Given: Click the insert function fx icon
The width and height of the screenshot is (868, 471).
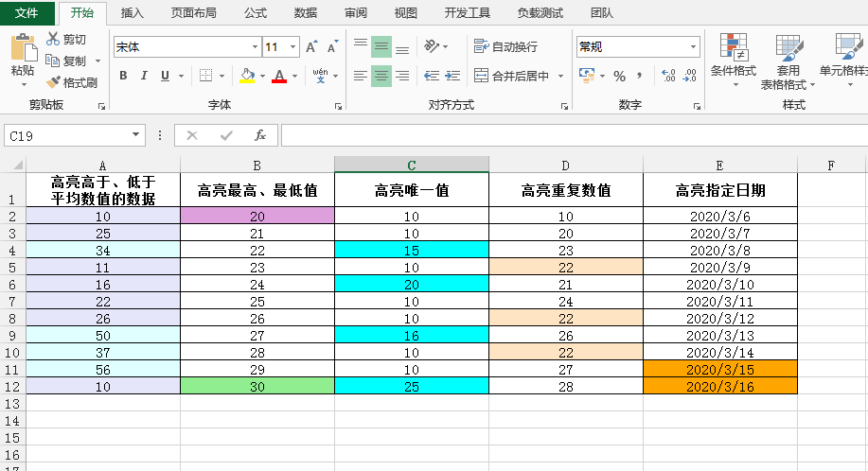Looking at the screenshot, I should click(259, 135).
